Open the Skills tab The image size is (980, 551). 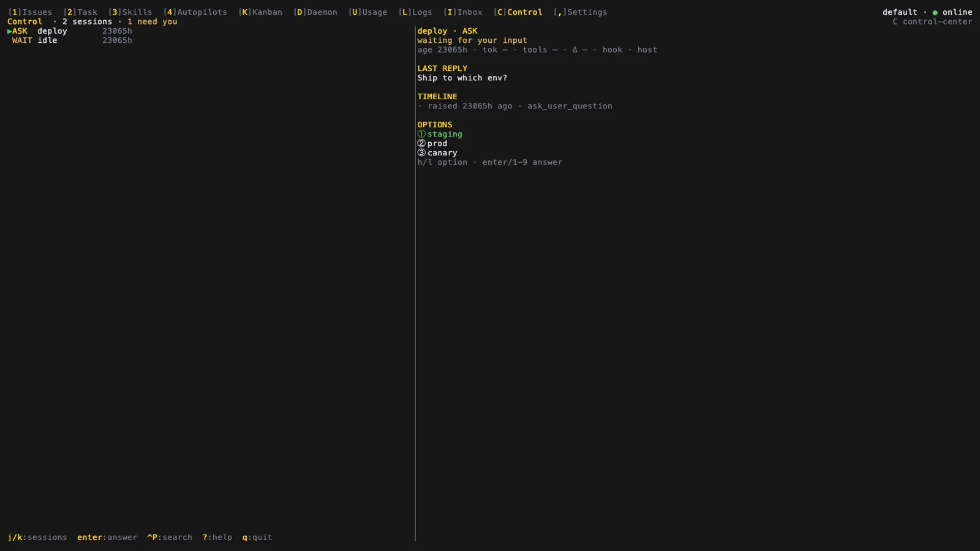pyautogui.click(x=130, y=12)
